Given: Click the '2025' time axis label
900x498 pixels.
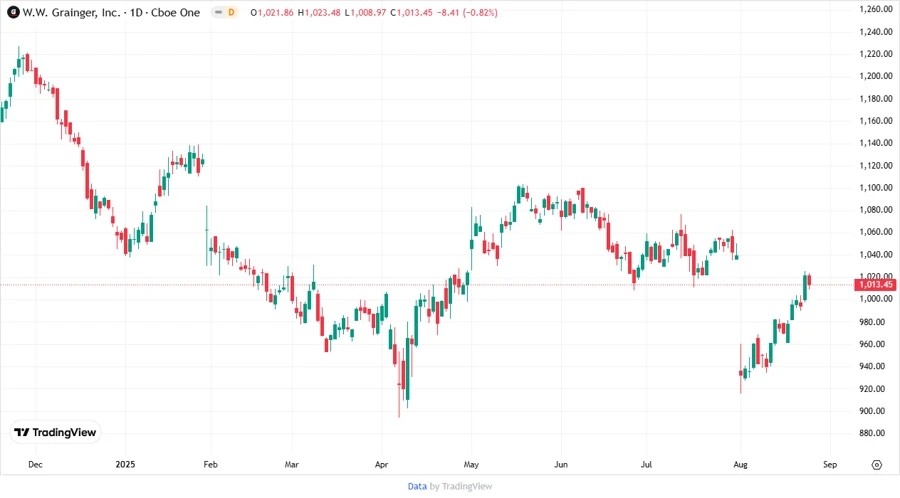Looking at the screenshot, I should [125, 464].
